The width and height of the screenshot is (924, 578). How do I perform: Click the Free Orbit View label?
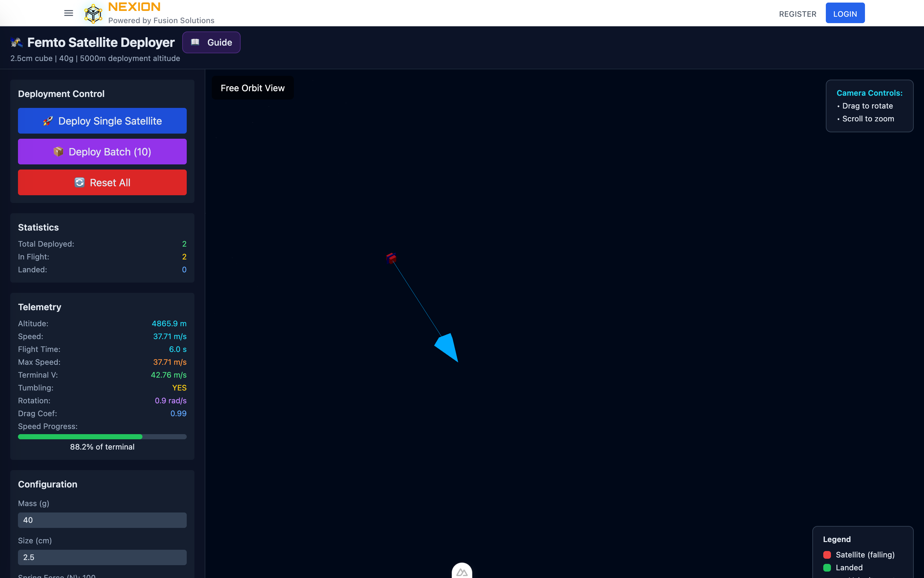click(253, 88)
